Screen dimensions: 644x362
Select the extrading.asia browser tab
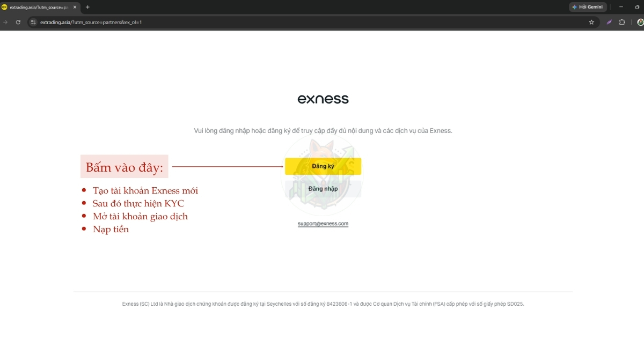pyautogui.click(x=40, y=7)
